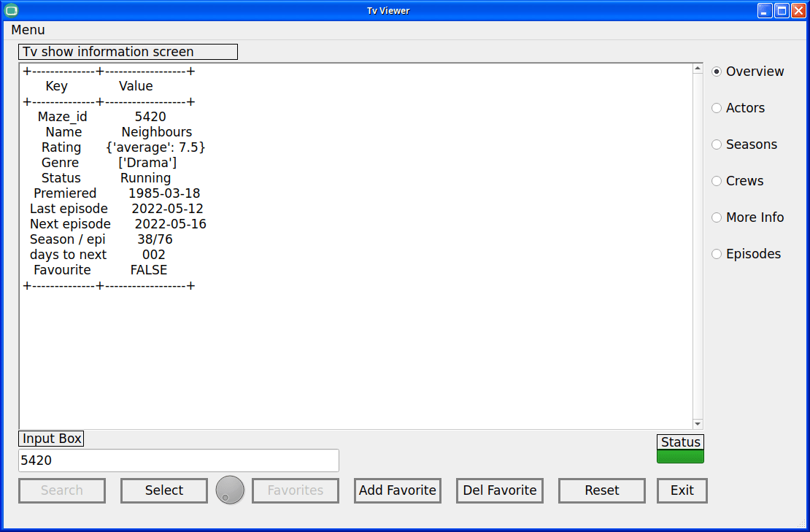Click the Del Favorite button
810x532 pixels.
point(499,490)
